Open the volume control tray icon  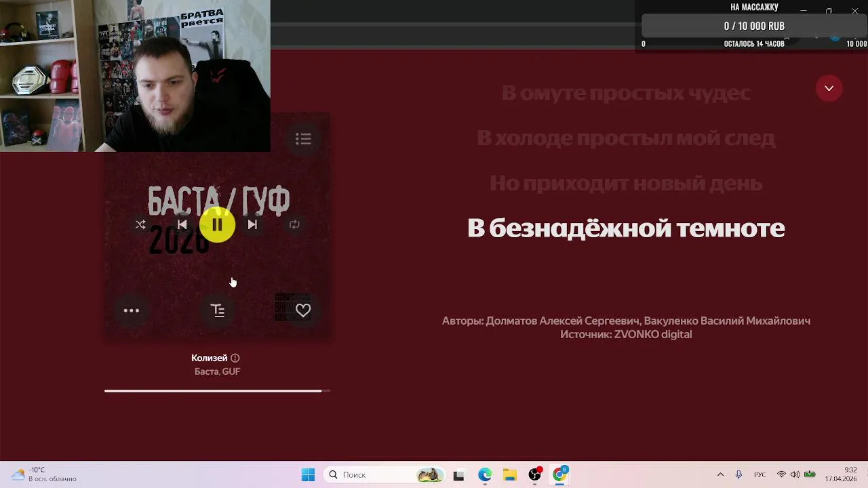pos(795,475)
